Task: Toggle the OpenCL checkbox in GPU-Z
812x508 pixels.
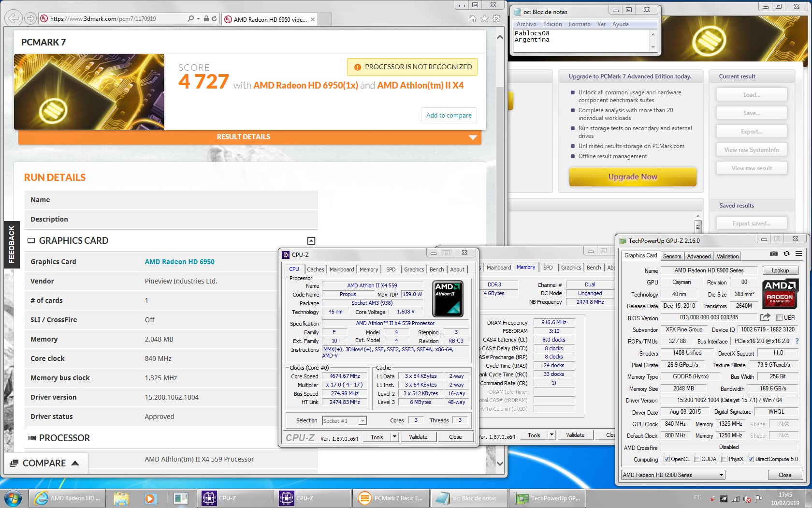Action: [667, 459]
